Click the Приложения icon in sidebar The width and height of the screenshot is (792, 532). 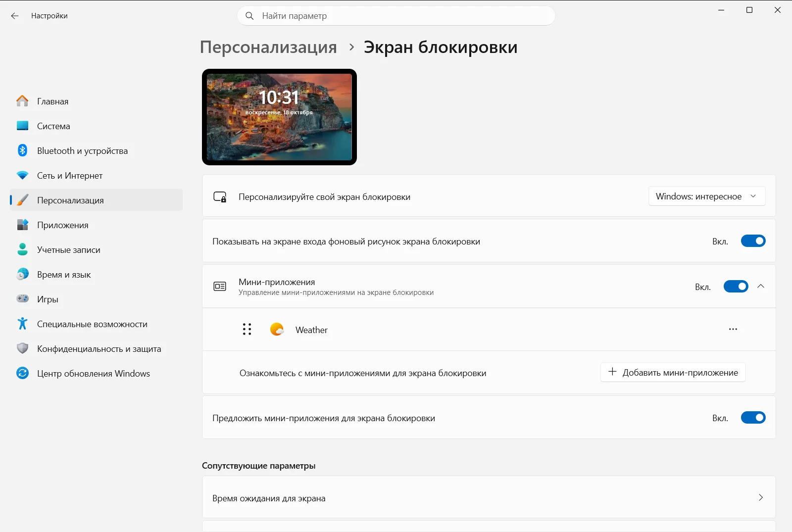tap(22, 225)
